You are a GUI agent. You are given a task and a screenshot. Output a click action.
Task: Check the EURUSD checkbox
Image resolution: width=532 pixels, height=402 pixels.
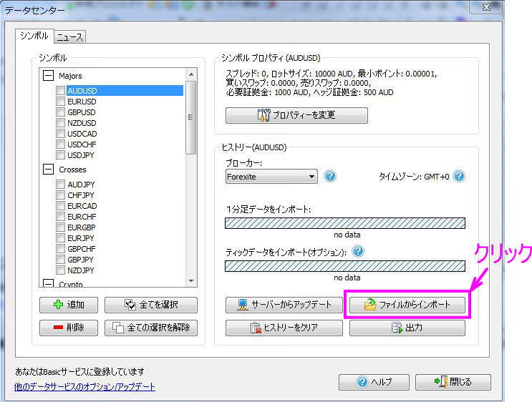point(60,102)
